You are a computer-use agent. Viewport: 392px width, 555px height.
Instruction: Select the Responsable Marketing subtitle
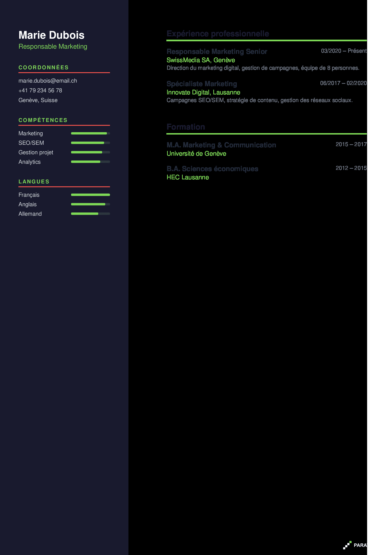click(x=53, y=47)
